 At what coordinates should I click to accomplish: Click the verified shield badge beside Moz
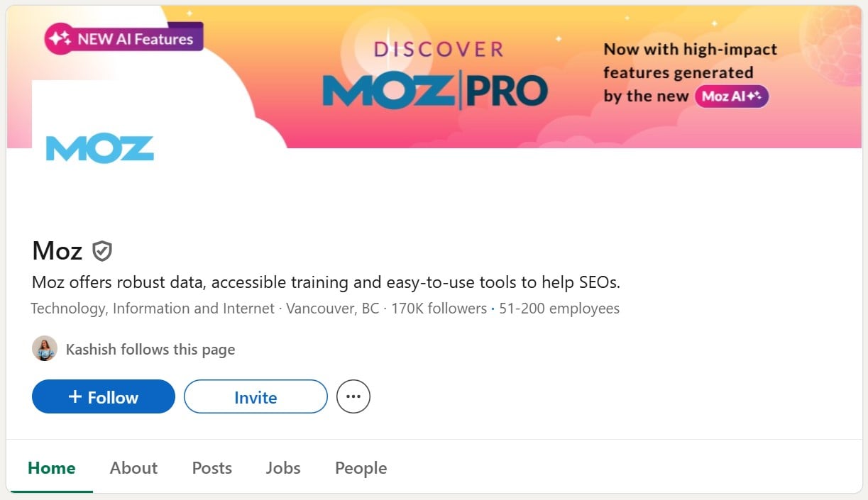click(x=102, y=250)
